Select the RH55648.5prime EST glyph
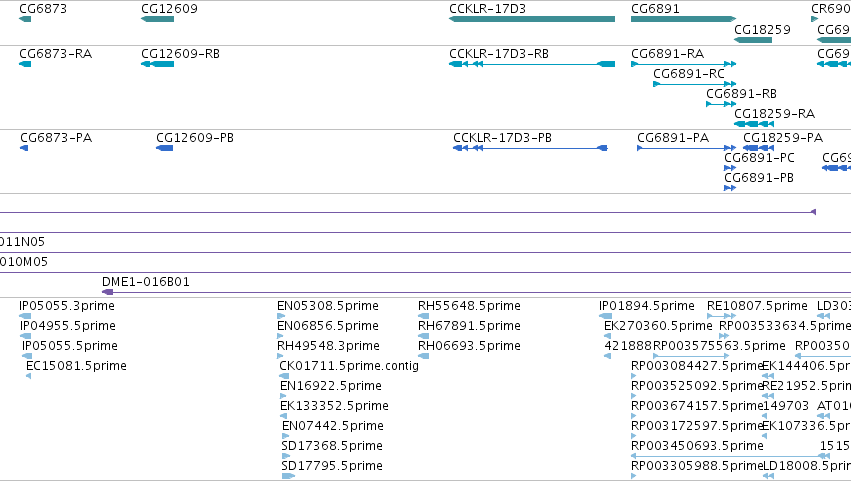The width and height of the screenshot is (851, 481). tap(423, 316)
